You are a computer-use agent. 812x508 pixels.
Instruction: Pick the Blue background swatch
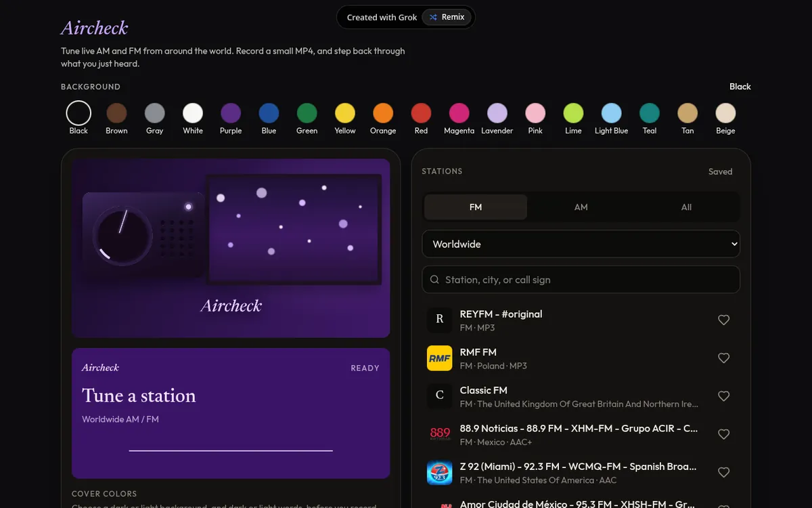pos(269,113)
